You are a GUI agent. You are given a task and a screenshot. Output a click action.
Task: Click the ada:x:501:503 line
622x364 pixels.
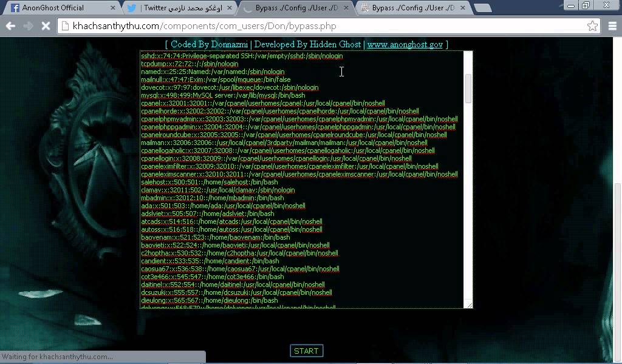pyautogui.click(x=223, y=206)
